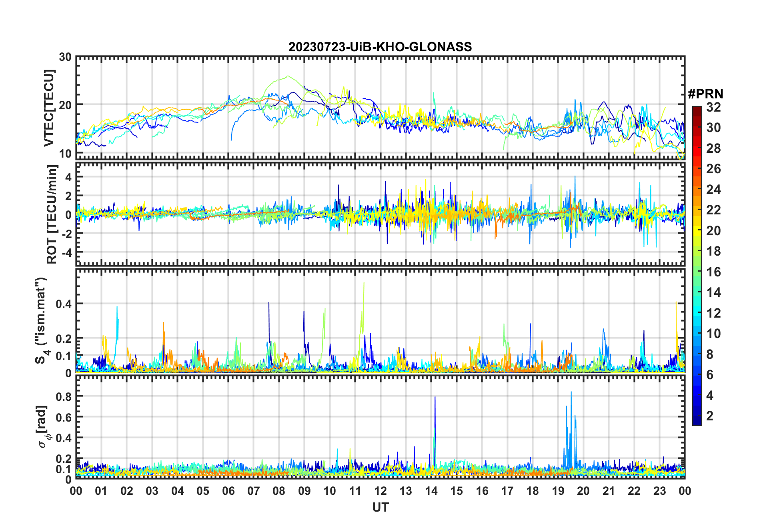Click sigma phi y-tick label 0.8
Screen dimensions: 761x532
point(64,396)
